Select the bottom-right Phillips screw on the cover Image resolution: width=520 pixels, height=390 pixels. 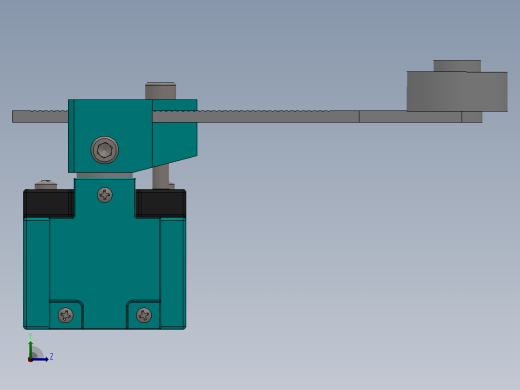(144, 315)
